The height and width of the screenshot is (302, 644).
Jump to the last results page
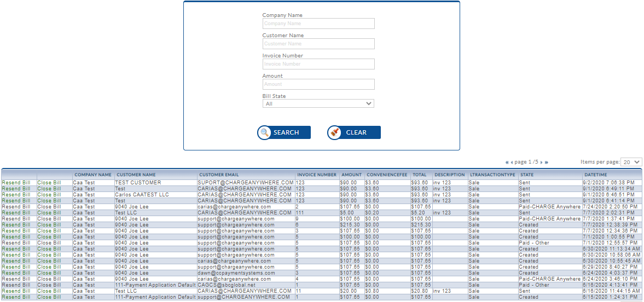547,162
